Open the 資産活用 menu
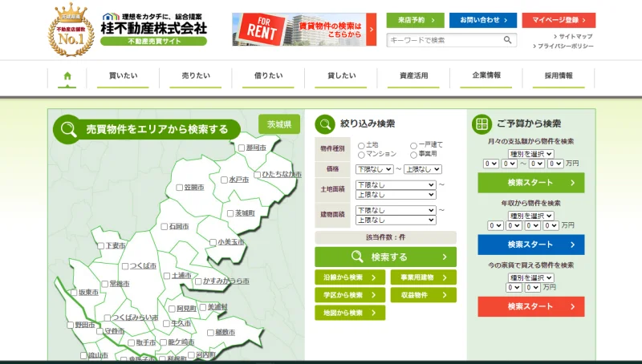This screenshot has width=642, height=364. [413, 76]
